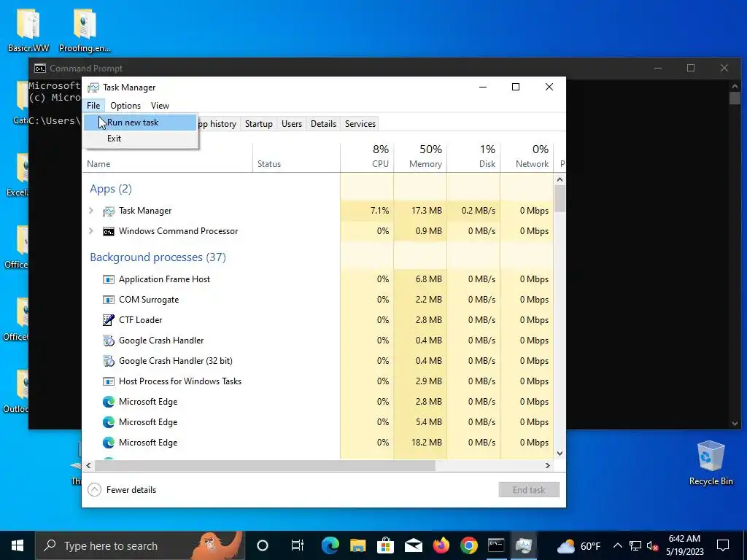Click the taskbar clock showing 6:42 AM

point(684,545)
